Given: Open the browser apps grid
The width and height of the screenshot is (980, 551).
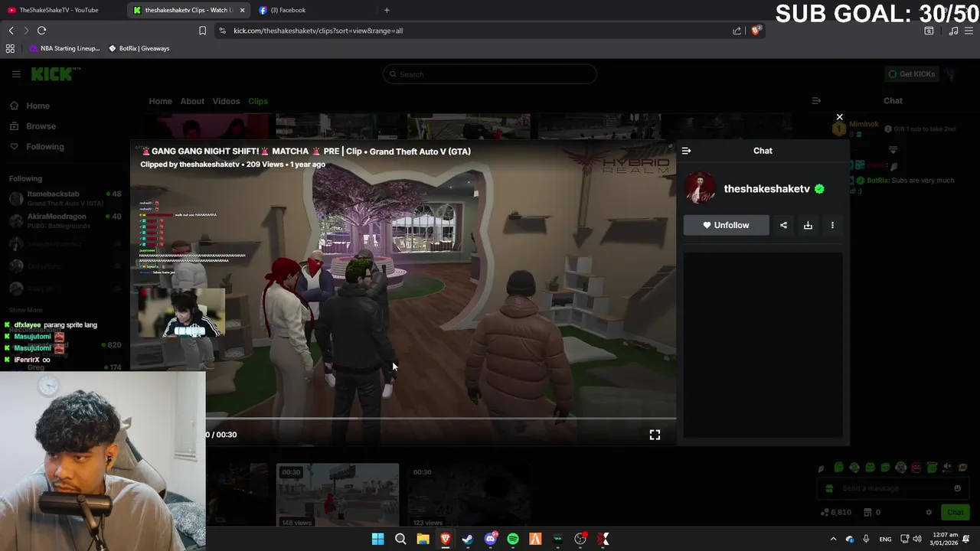Looking at the screenshot, I should click(10, 48).
